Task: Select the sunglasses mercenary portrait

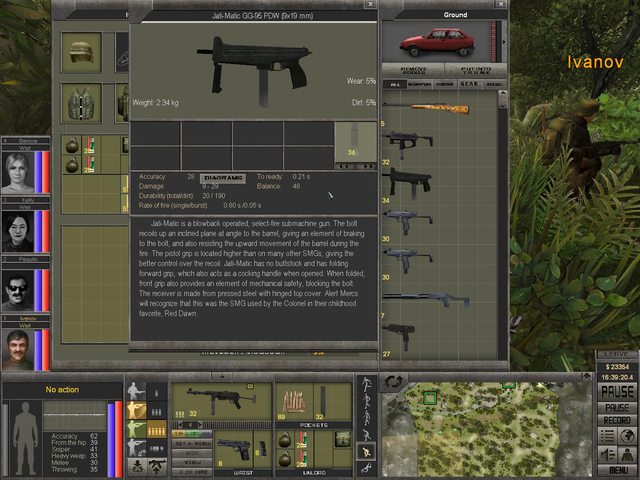Action: (x=18, y=290)
